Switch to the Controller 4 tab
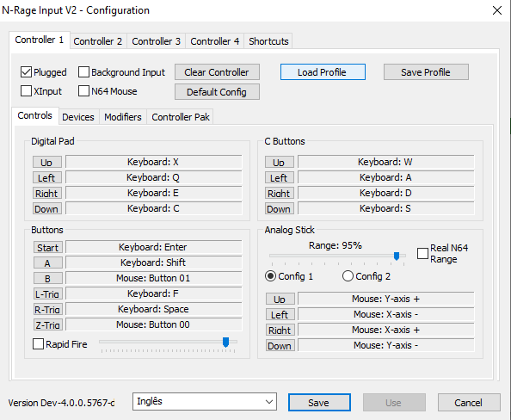The image size is (511, 420). (x=215, y=41)
